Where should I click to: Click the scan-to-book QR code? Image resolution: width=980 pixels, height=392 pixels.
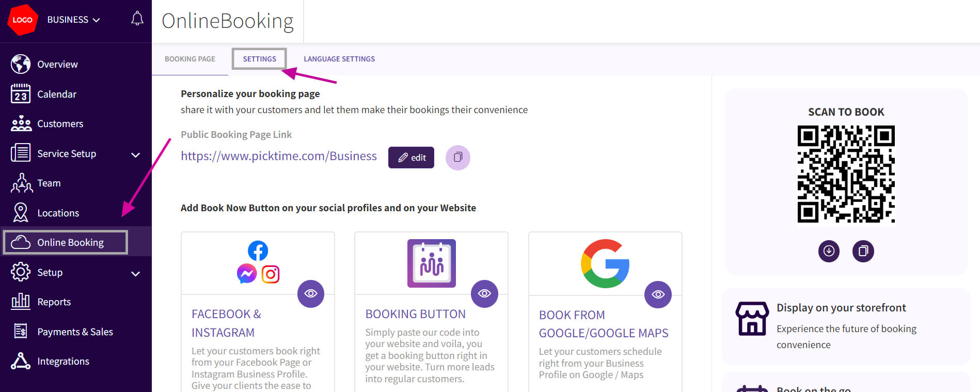click(x=846, y=174)
